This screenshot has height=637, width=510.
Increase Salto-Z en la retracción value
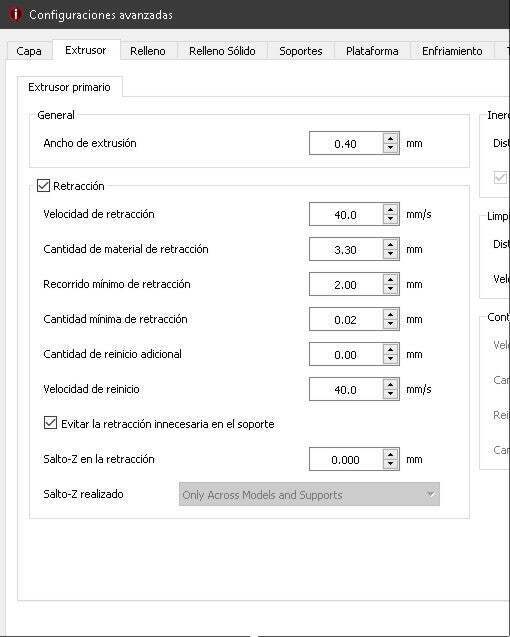tap(391, 455)
